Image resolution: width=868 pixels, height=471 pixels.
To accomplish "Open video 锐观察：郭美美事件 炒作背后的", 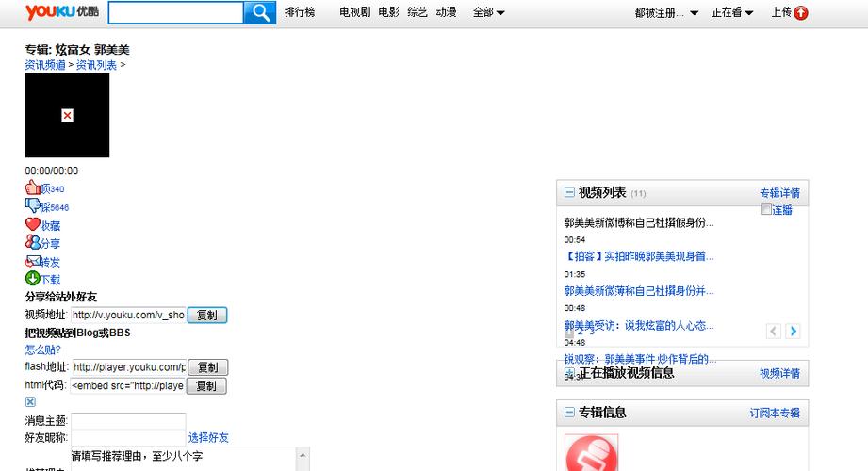I will click(x=640, y=359).
